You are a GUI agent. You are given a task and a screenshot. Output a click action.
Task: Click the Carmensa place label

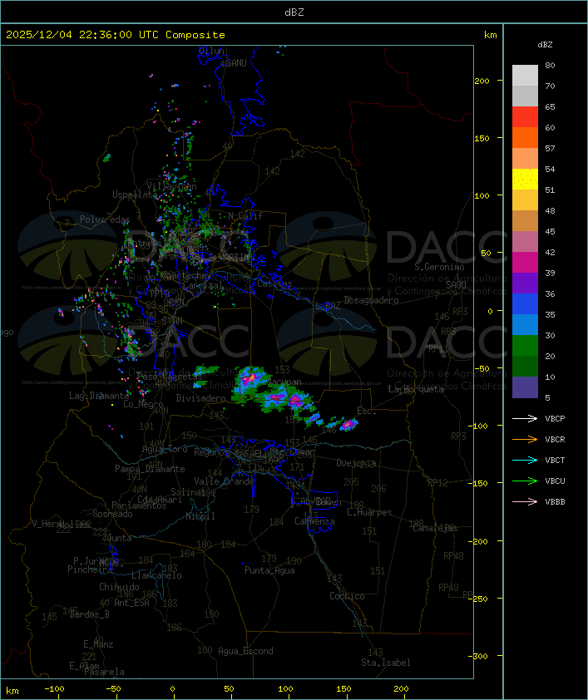[314, 521]
